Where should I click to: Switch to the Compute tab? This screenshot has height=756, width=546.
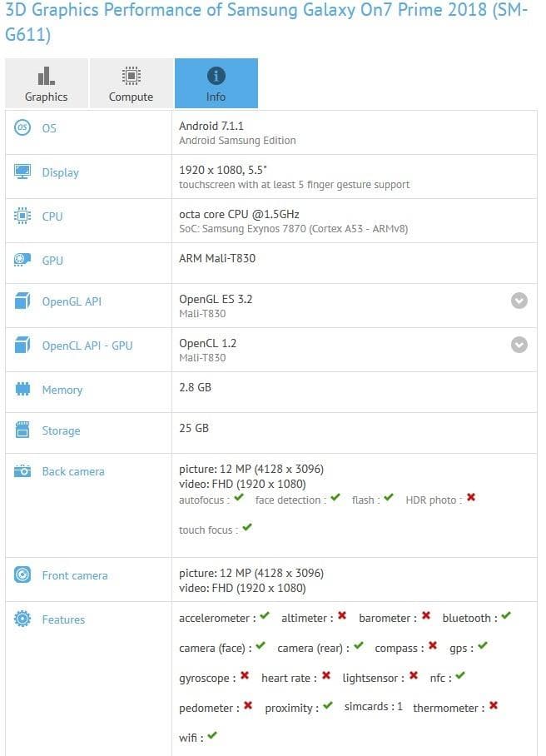(131, 83)
